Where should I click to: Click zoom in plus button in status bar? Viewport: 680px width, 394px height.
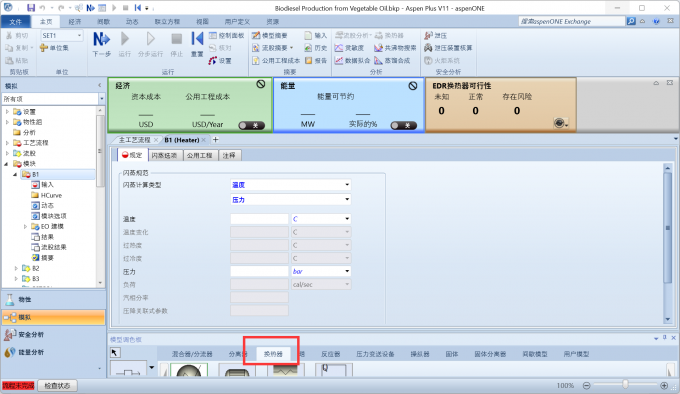point(664,385)
